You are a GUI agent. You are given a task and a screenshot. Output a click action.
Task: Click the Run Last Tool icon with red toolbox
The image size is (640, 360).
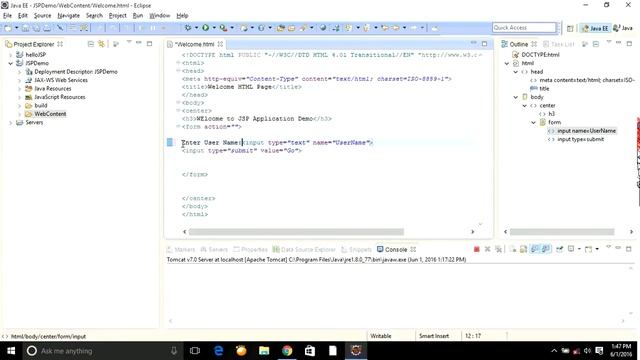223,28
